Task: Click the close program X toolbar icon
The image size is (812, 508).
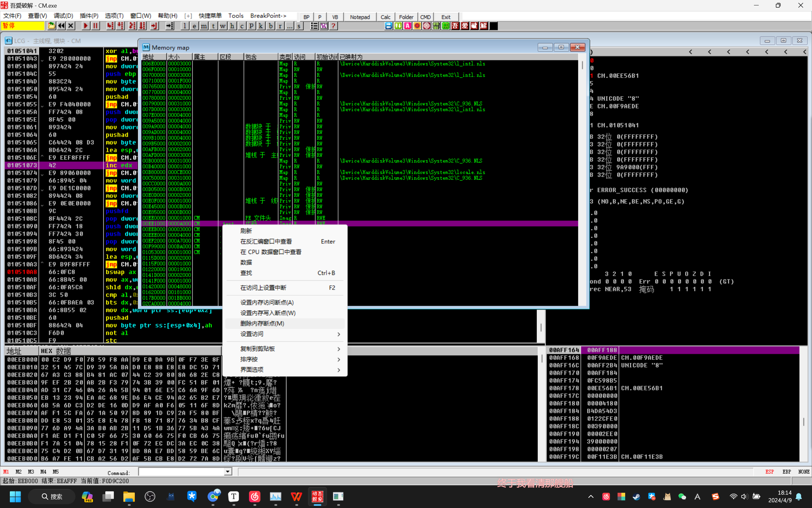Action: 71,26
